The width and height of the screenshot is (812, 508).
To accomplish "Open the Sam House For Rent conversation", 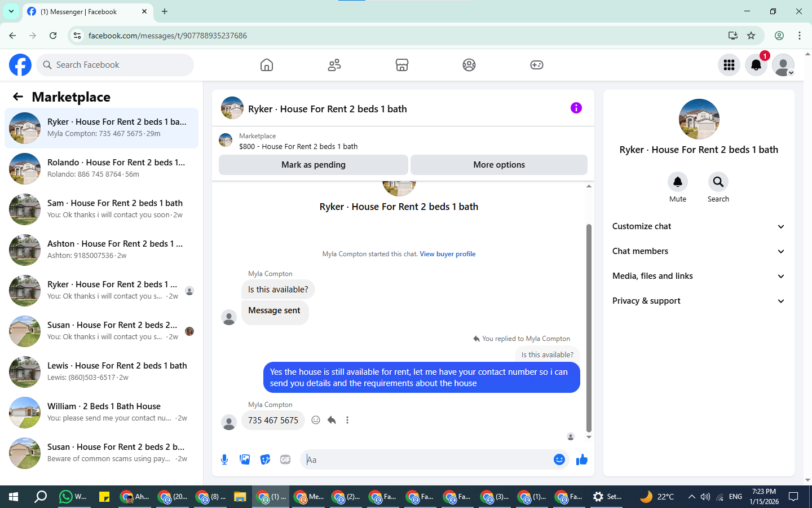I will (x=101, y=209).
